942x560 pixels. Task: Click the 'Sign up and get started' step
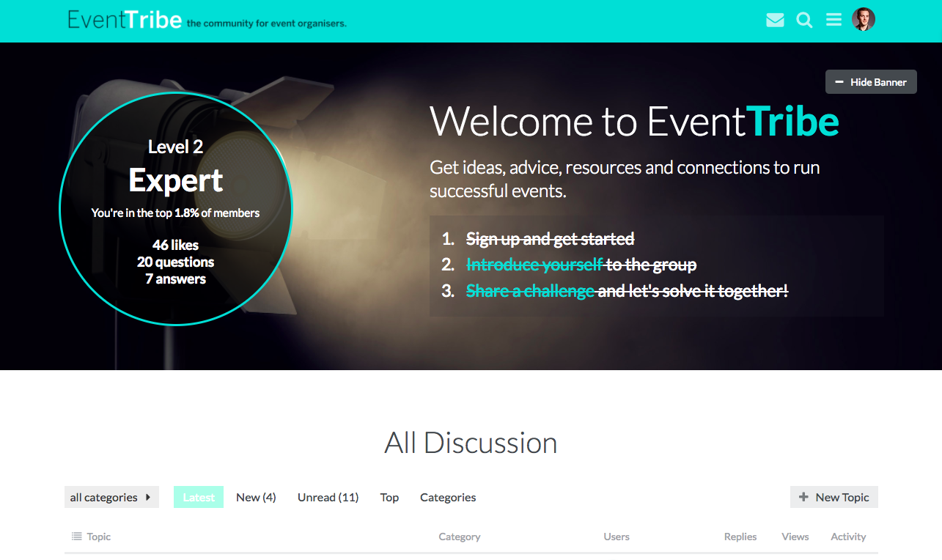click(550, 239)
